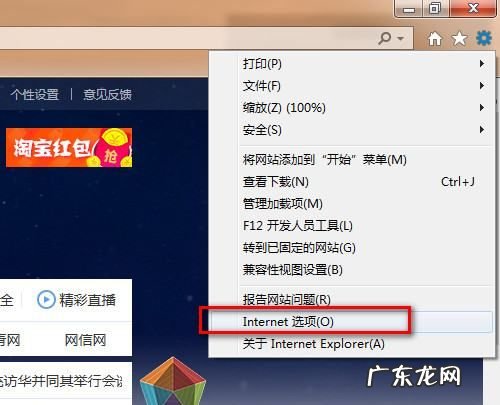Viewport: 500px width, 405px height.
Task: Expand the 打印(P) submenu arrow
Action: coord(481,63)
